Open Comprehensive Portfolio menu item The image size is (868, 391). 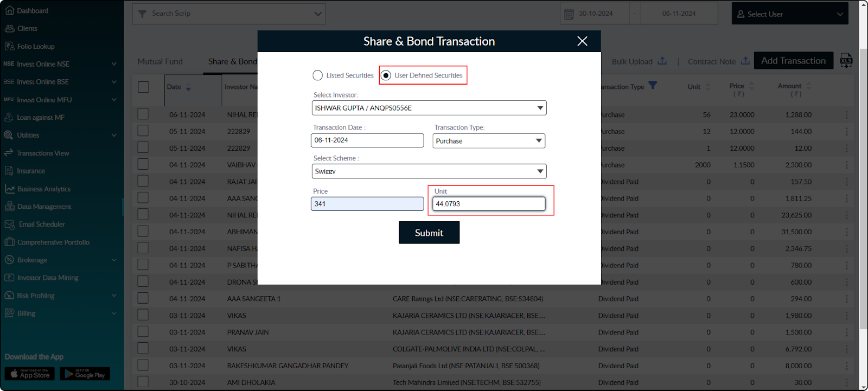53,242
